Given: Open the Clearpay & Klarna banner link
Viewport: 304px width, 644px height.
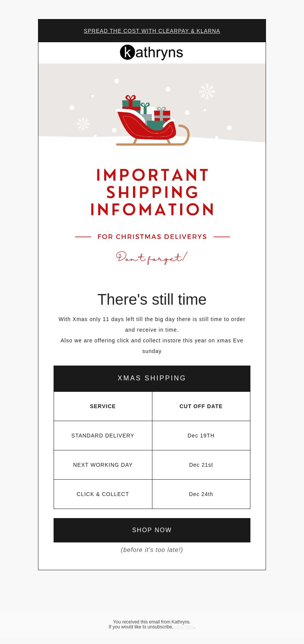Looking at the screenshot, I should coord(152,31).
